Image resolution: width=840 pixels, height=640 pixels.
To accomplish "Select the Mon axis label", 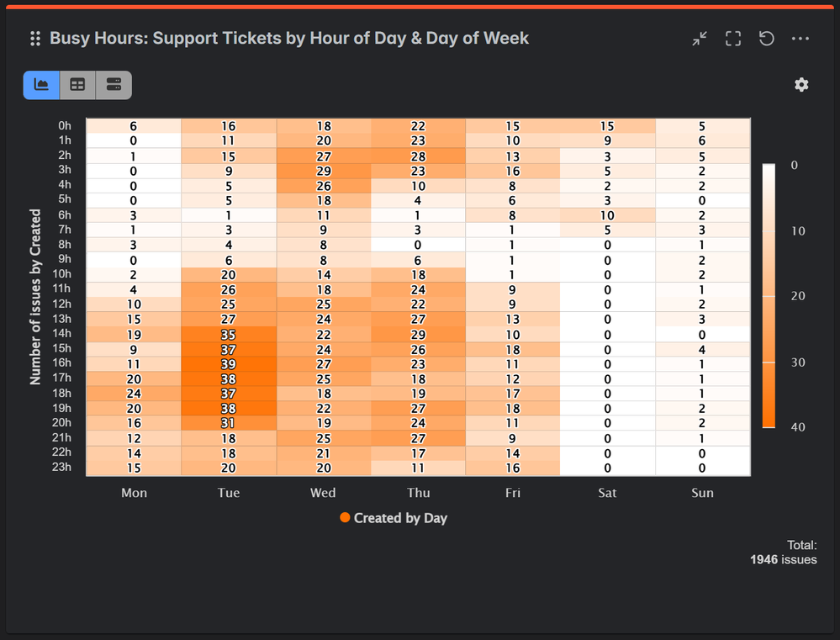I will pyautogui.click(x=134, y=493).
